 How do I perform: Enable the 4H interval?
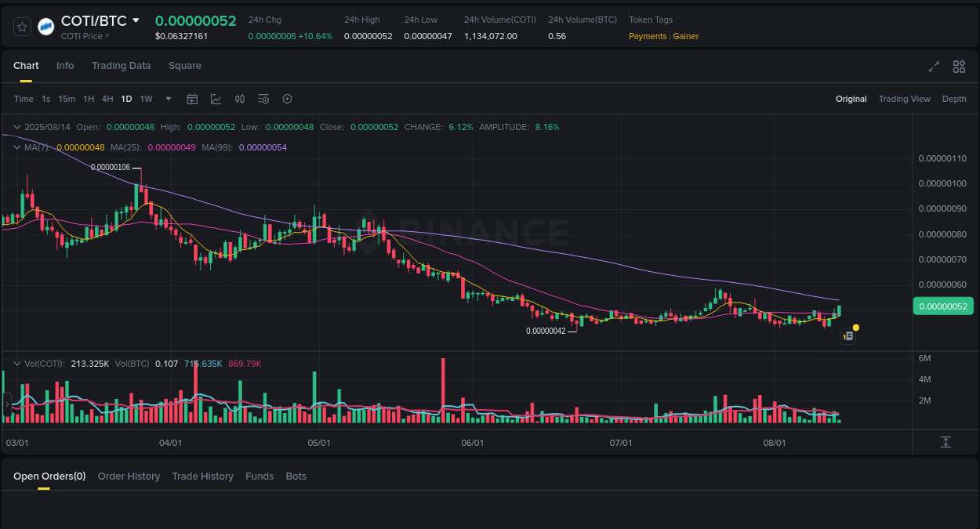pyautogui.click(x=107, y=99)
